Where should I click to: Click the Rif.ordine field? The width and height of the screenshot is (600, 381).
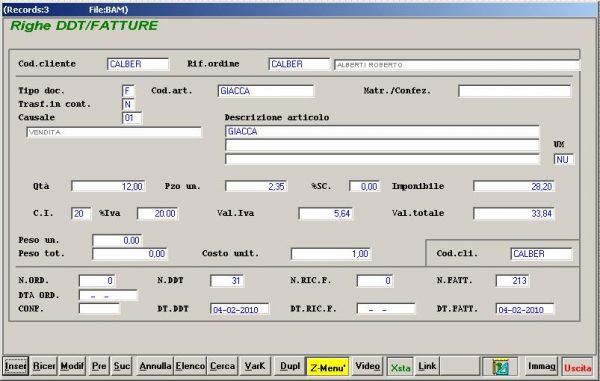[299, 64]
